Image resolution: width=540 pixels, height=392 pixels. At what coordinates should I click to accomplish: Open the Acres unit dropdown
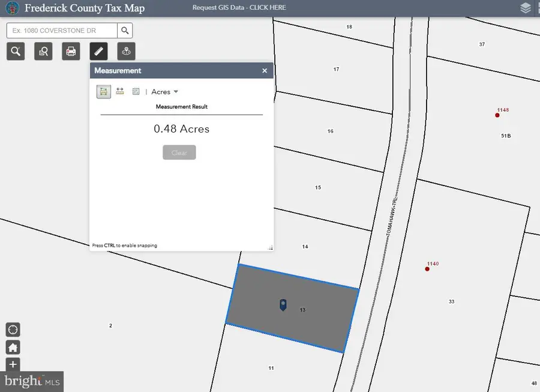(x=163, y=91)
